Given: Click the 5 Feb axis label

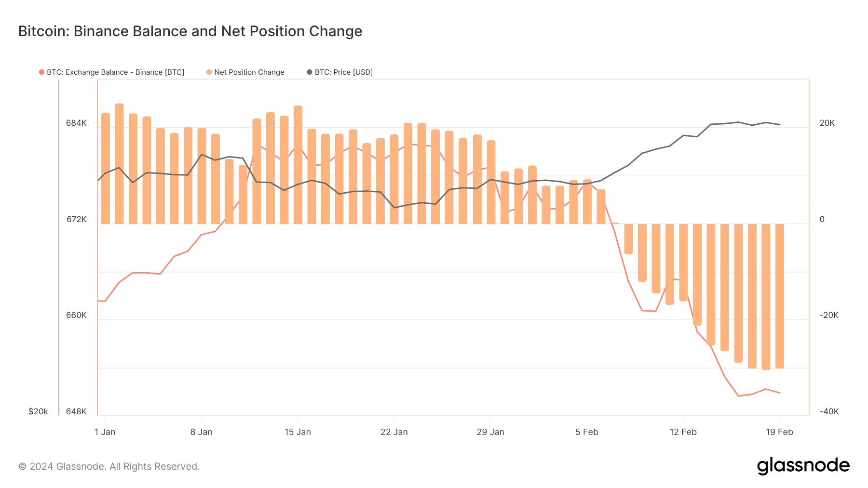Looking at the screenshot, I should click(587, 432).
